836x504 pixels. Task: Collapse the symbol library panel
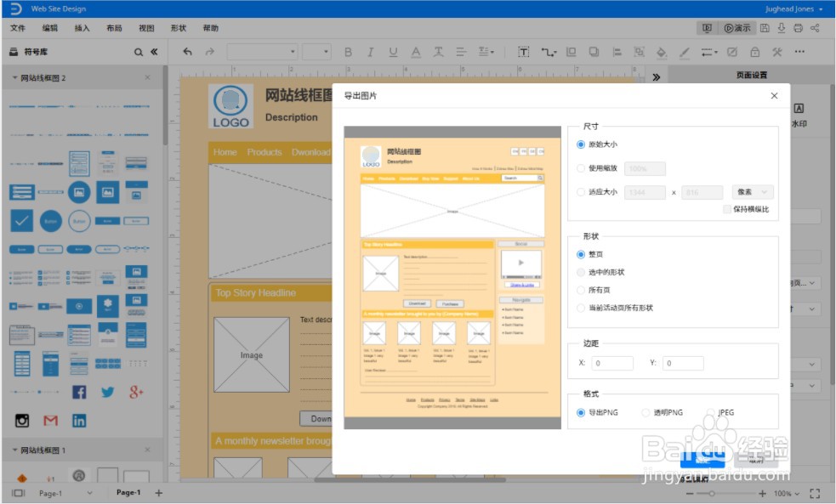pyautogui.click(x=154, y=52)
